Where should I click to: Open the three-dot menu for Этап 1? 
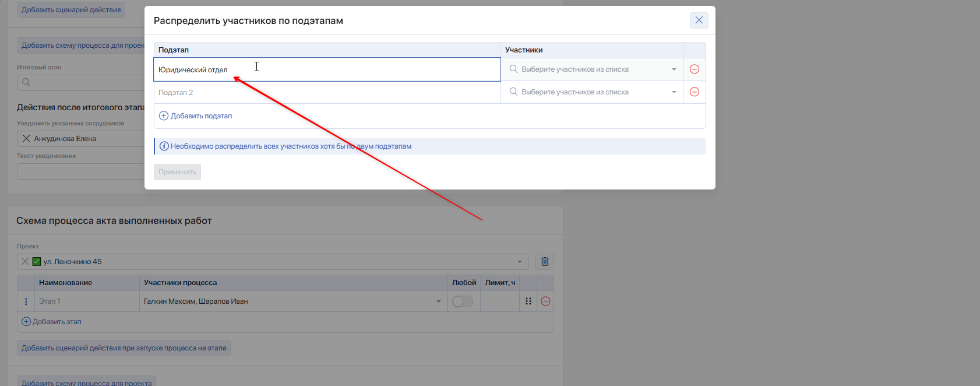[x=26, y=301]
